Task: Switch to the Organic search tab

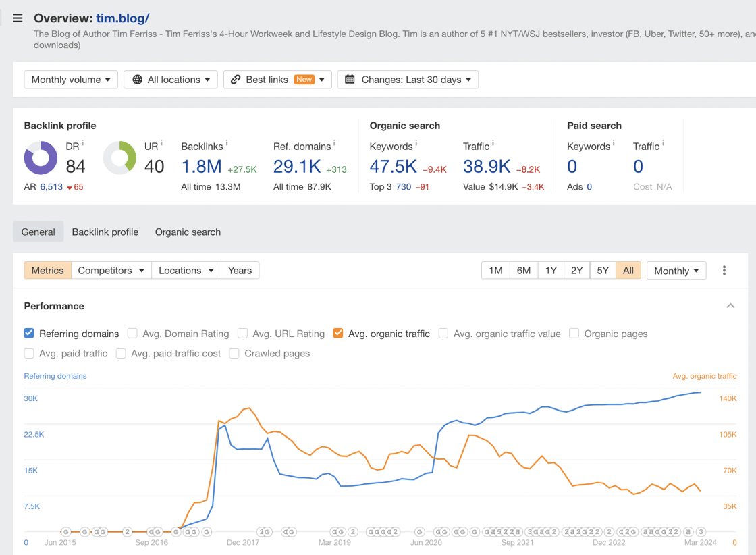Action: [188, 232]
